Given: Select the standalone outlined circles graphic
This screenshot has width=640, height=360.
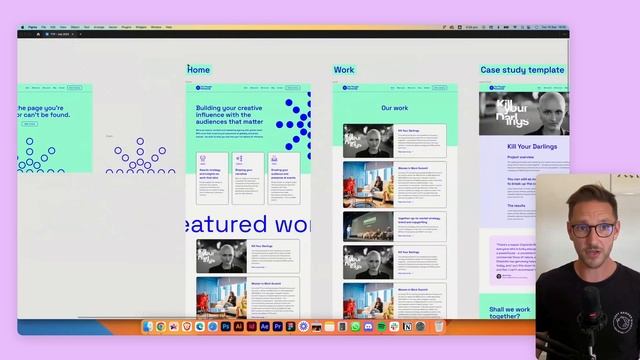Looking at the screenshot, I should [x=140, y=156].
